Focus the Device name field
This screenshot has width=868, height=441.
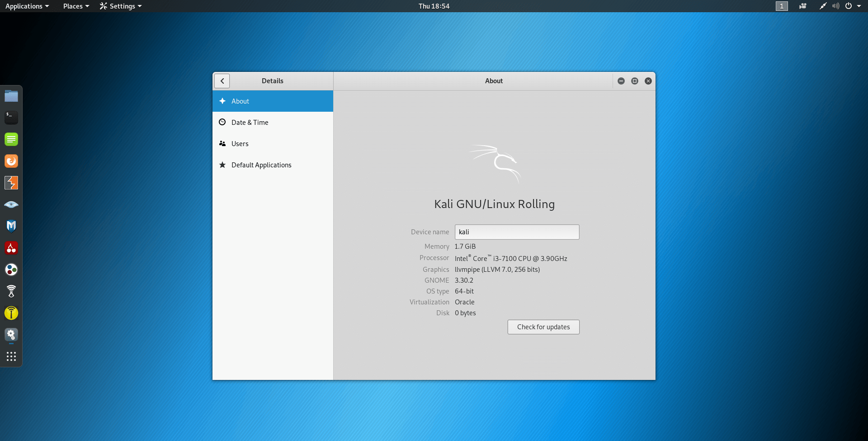[517, 232]
